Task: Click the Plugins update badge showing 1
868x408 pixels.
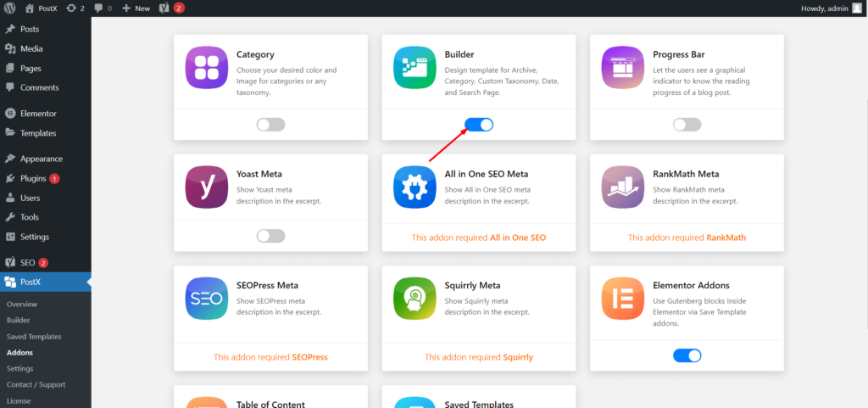Action: (54, 179)
